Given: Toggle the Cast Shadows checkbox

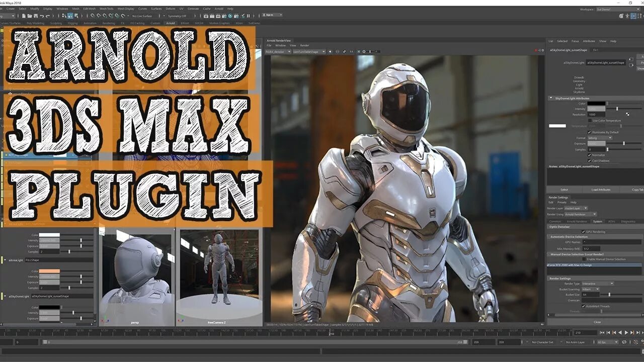Looking at the screenshot, I should click(589, 161).
